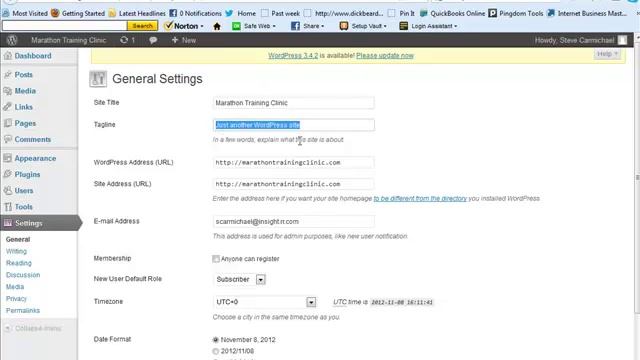Open the Twitter Home bookmark
Screen dimensions: 640x360
[x=241, y=13]
